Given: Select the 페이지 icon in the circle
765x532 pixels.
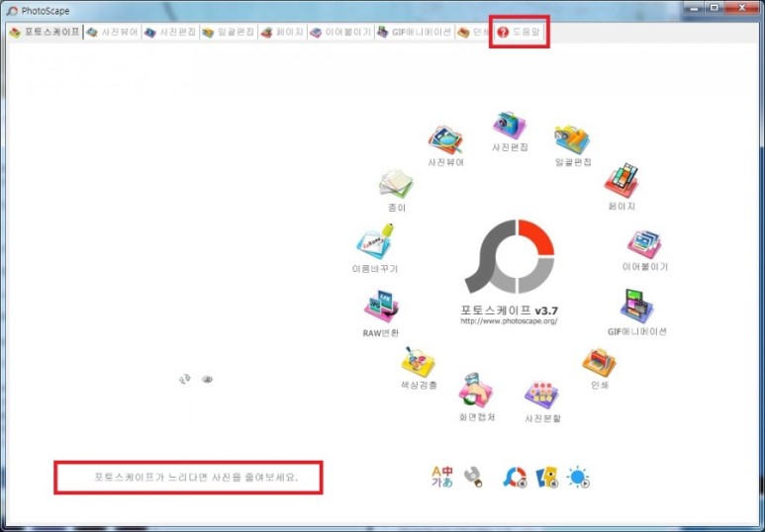Looking at the screenshot, I should click(622, 180).
